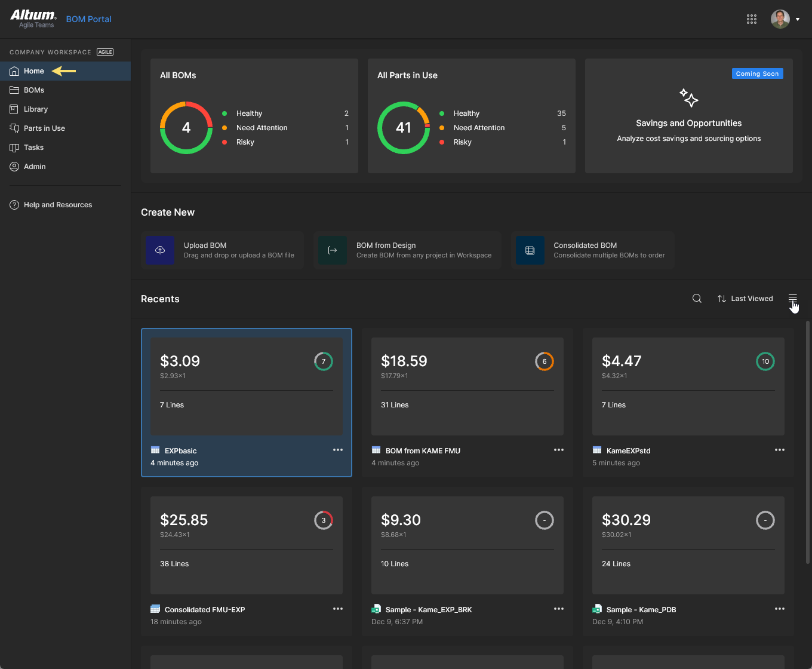This screenshot has height=669, width=812.
Task: Click the All BOMs donut chart
Action: 186,128
